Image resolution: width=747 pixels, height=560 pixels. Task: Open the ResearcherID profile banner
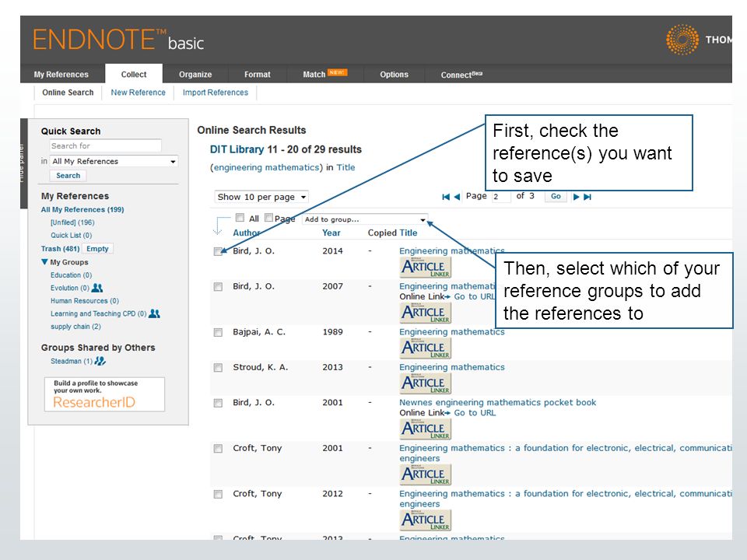(x=105, y=394)
